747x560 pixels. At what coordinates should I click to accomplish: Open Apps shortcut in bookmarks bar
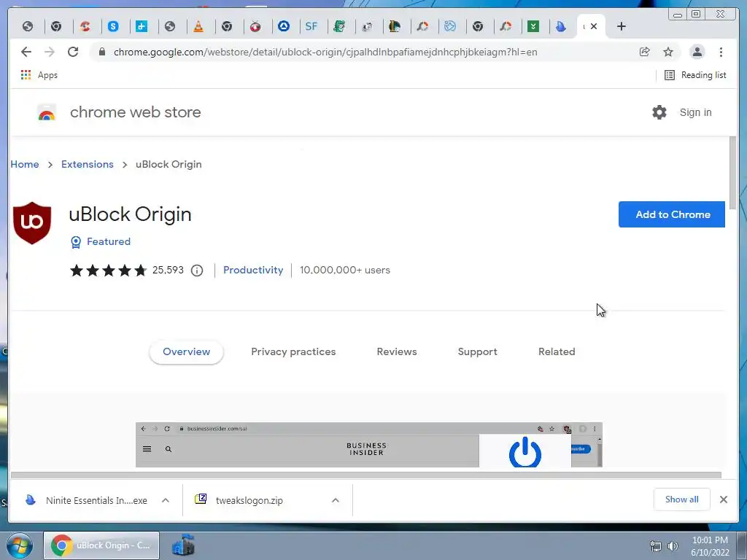pyautogui.click(x=39, y=75)
